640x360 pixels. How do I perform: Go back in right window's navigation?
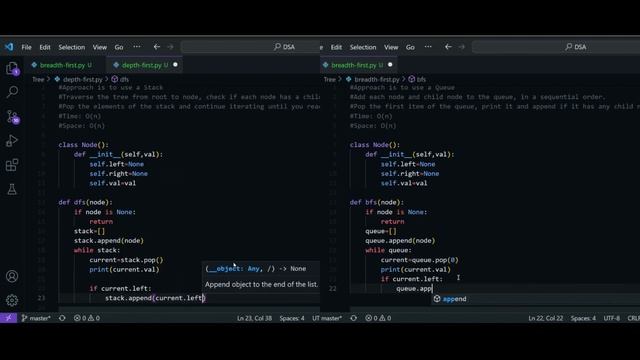[448, 47]
